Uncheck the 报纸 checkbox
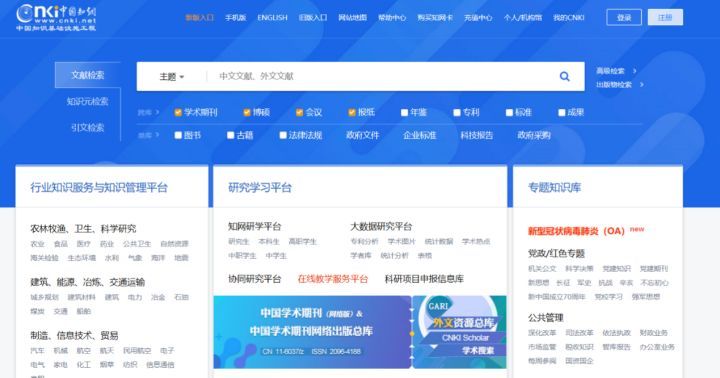 click(x=352, y=113)
